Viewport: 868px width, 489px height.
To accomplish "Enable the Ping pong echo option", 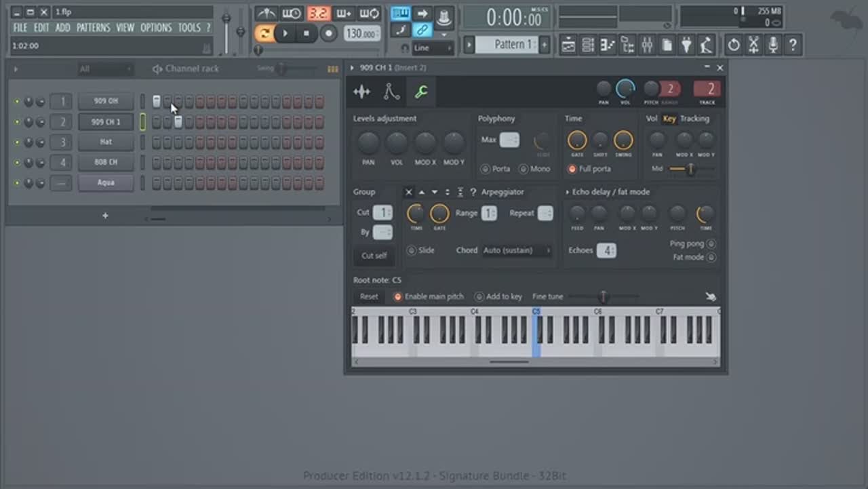I will (711, 243).
